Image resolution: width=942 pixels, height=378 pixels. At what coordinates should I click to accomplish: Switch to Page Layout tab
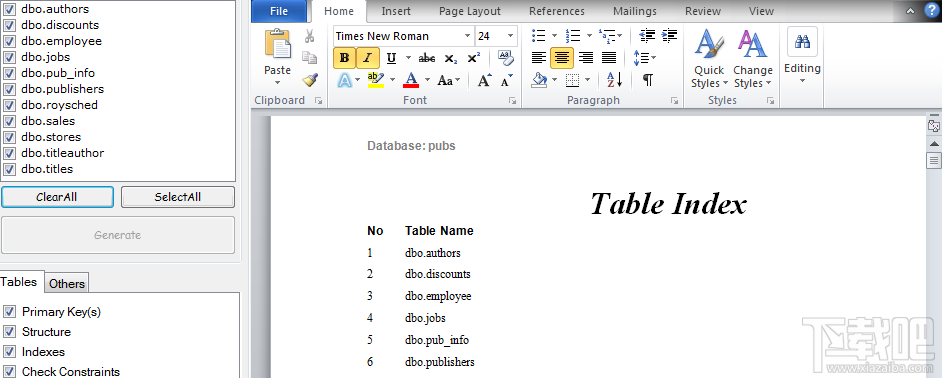[x=469, y=11]
